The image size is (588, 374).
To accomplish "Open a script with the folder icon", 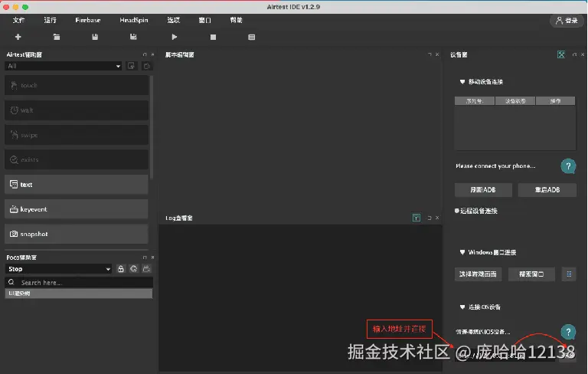I will (57, 37).
